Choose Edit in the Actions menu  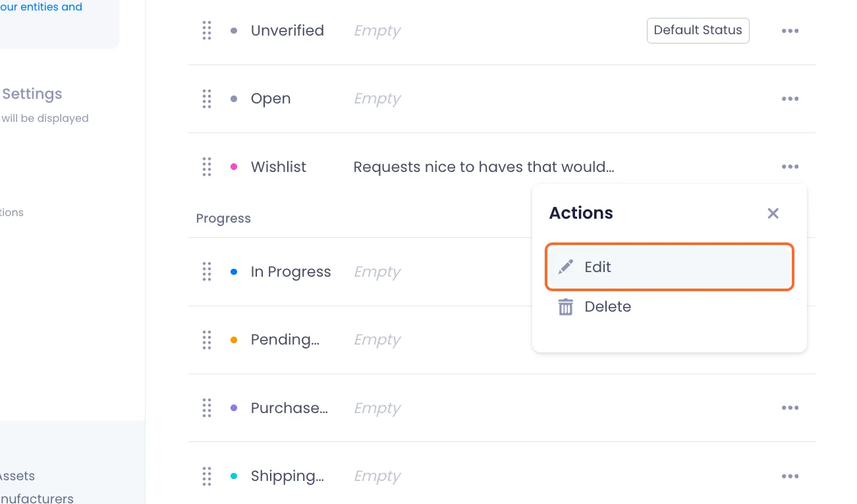[x=669, y=267]
